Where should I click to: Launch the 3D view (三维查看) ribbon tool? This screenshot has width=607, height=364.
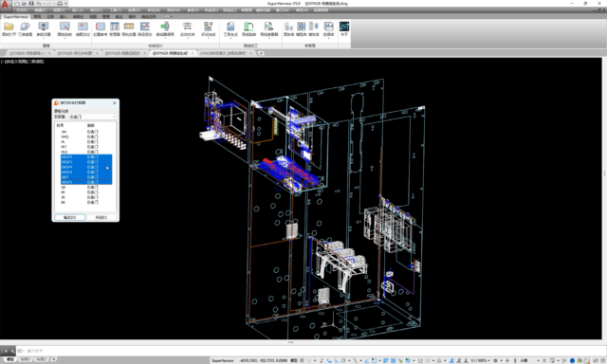point(26,27)
